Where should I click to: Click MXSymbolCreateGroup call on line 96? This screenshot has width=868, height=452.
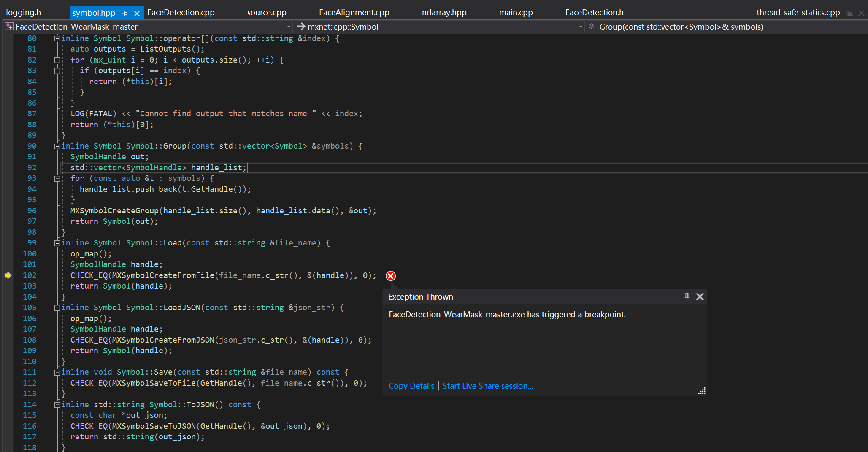coord(114,211)
